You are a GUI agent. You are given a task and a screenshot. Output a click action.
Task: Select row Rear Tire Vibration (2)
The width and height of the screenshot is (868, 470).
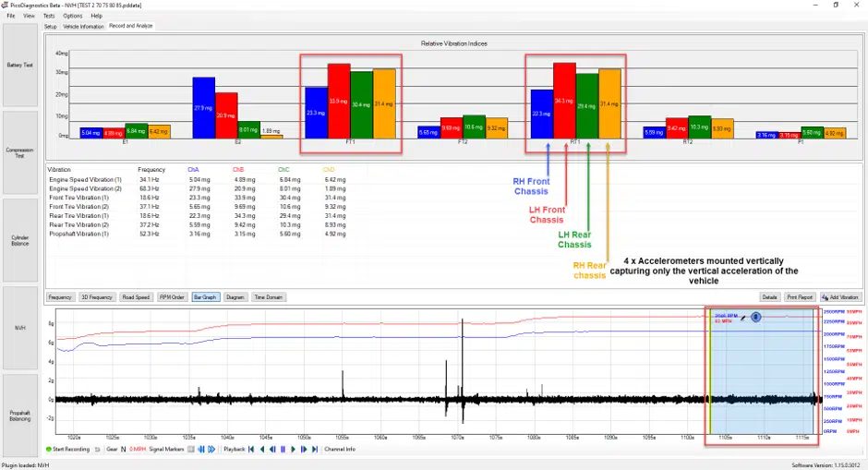coord(198,224)
